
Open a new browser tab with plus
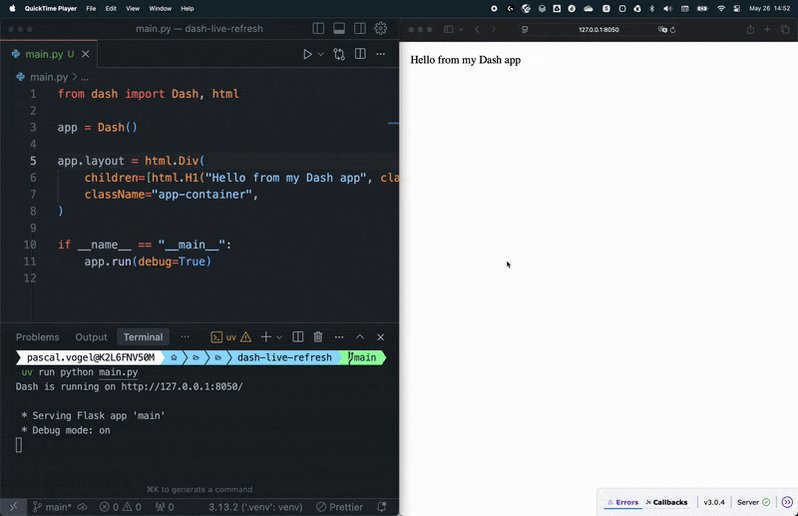pyautogui.click(x=767, y=30)
